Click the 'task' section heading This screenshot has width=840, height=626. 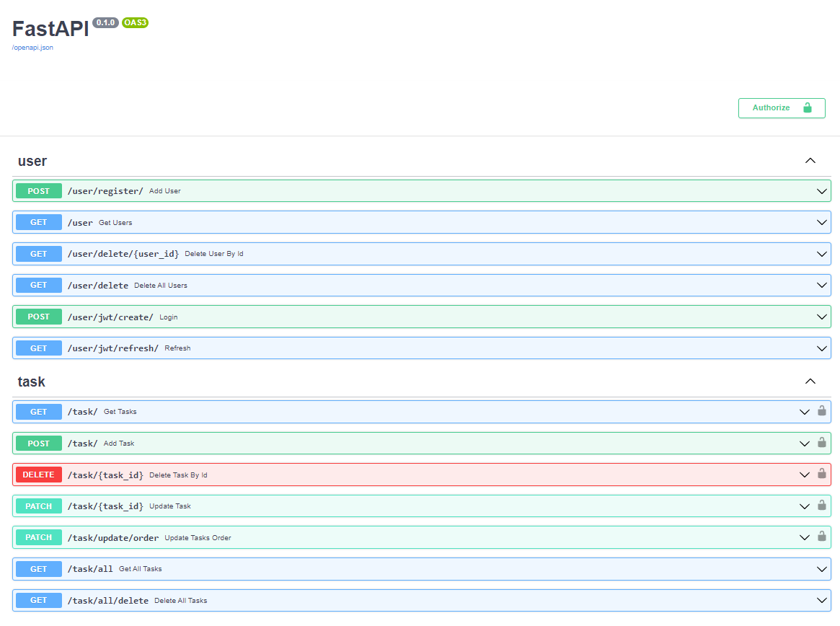click(31, 382)
